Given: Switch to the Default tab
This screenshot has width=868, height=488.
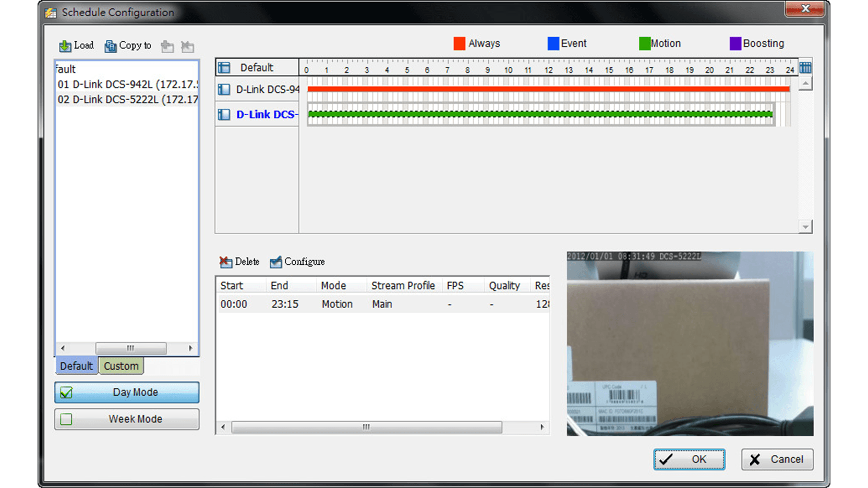Looking at the screenshot, I should tap(76, 366).
